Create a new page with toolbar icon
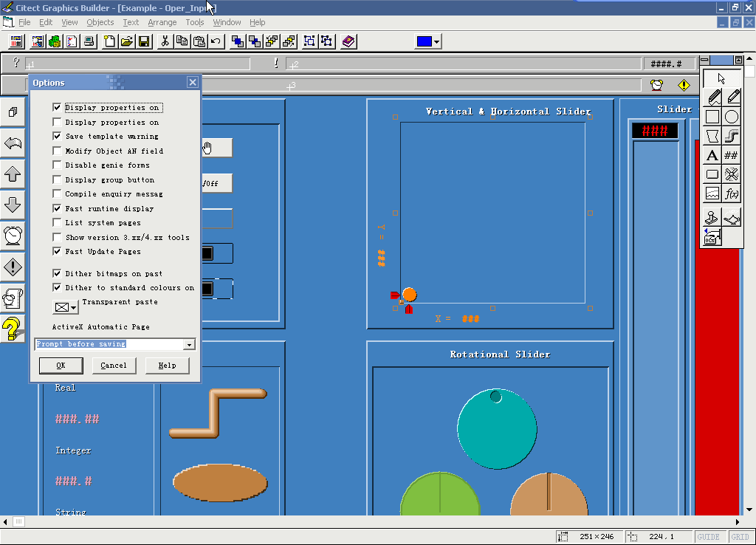 (109, 41)
